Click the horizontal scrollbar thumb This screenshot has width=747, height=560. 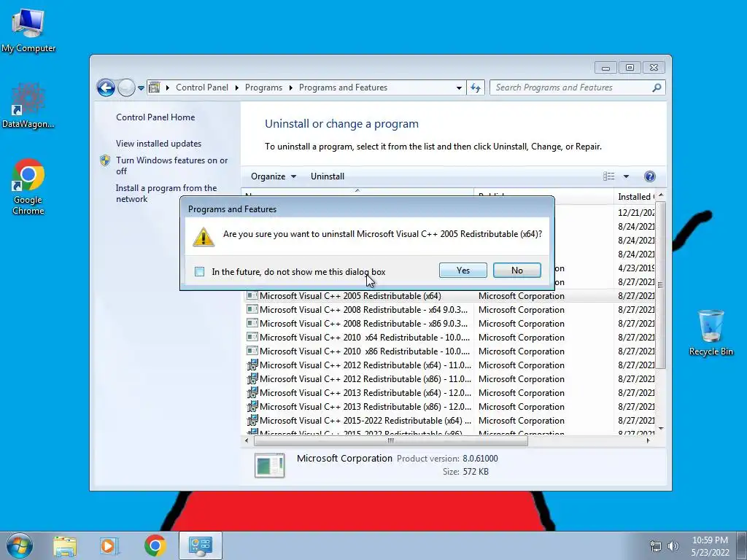click(x=391, y=441)
